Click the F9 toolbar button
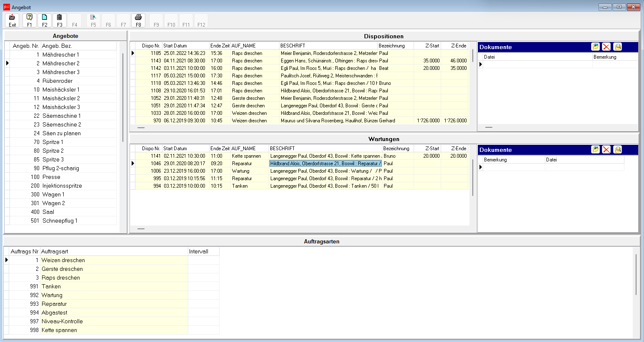 point(156,20)
